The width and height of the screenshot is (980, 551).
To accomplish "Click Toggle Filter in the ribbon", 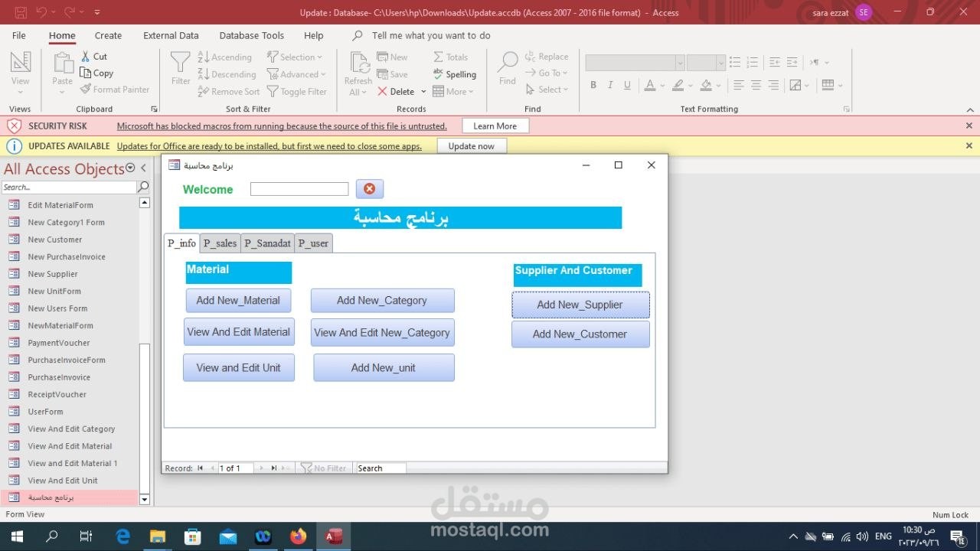I will click(x=297, y=91).
